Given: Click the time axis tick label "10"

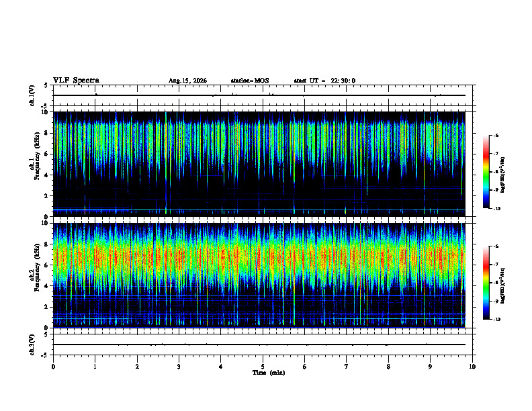Looking at the screenshot, I should coord(472,367).
